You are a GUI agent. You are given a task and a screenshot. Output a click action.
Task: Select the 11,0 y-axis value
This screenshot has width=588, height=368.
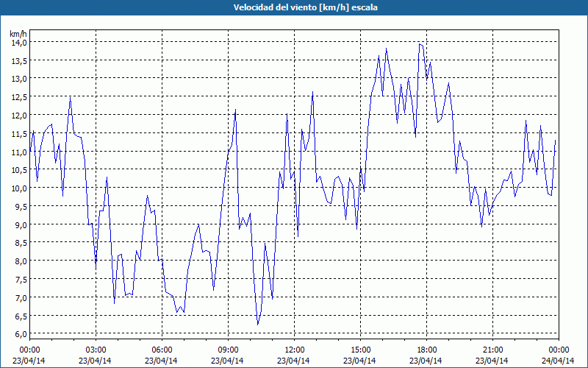(18, 152)
